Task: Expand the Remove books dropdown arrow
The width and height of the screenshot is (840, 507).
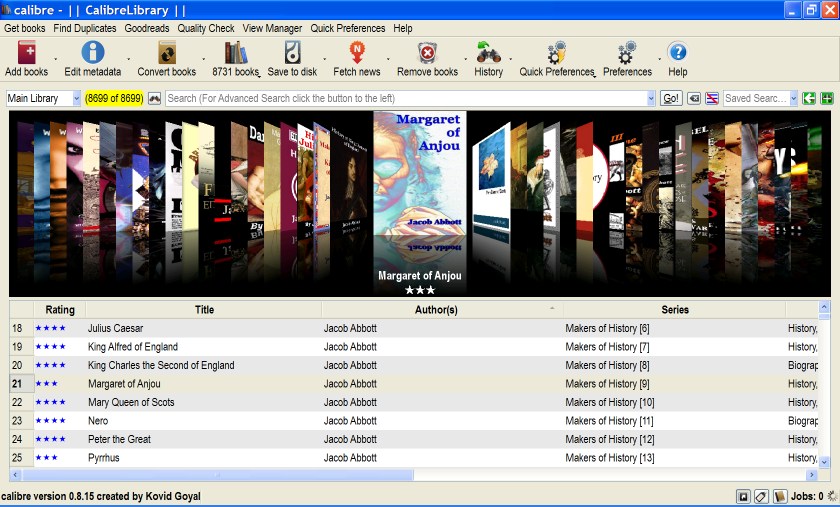Action: coord(466,59)
